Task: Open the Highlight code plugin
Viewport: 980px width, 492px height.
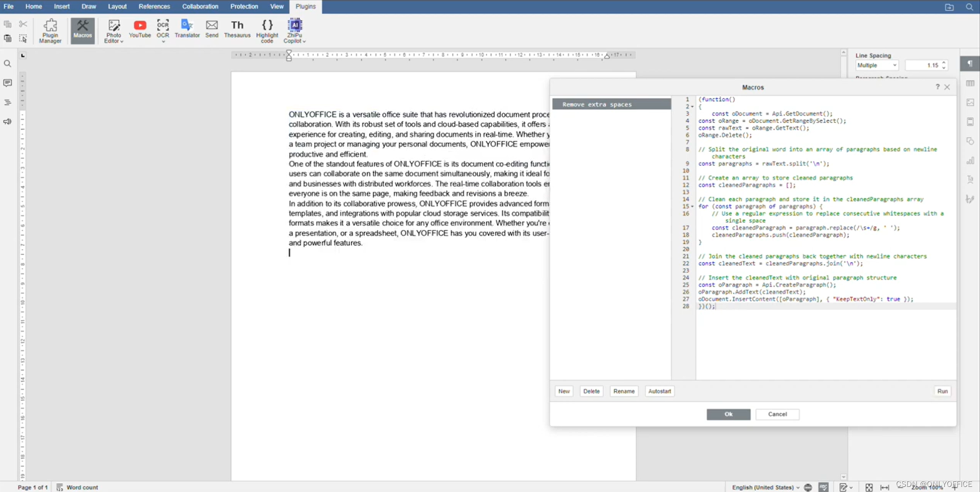Action: 267,31
